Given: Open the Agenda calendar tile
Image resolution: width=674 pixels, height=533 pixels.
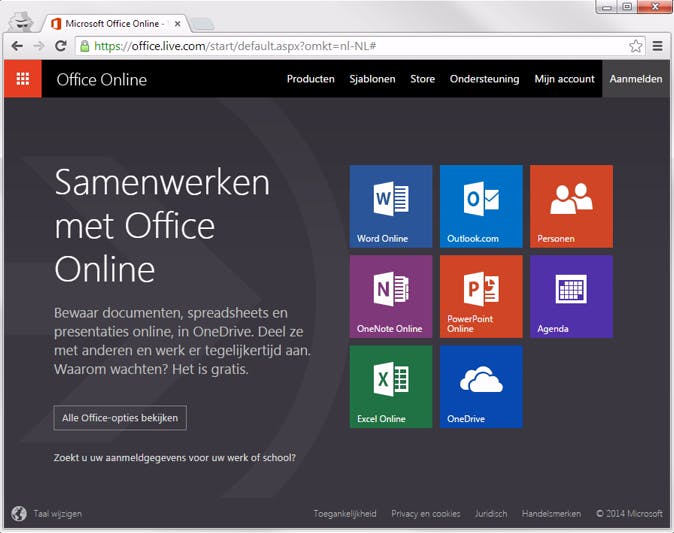Looking at the screenshot, I should tap(571, 297).
